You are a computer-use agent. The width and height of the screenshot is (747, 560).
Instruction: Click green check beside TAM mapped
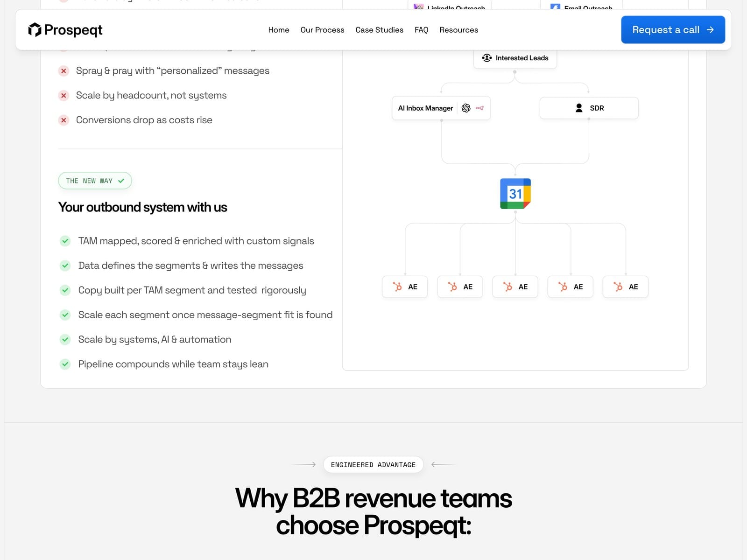tap(65, 241)
